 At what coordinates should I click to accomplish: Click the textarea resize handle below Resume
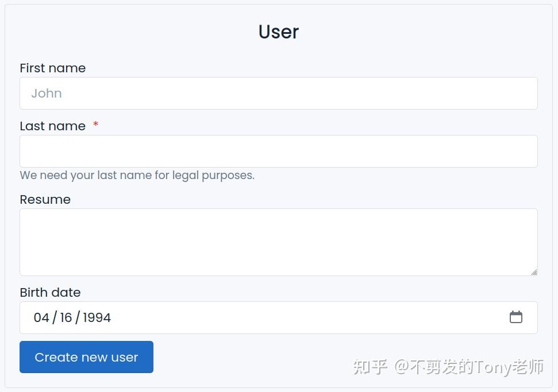click(x=533, y=273)
